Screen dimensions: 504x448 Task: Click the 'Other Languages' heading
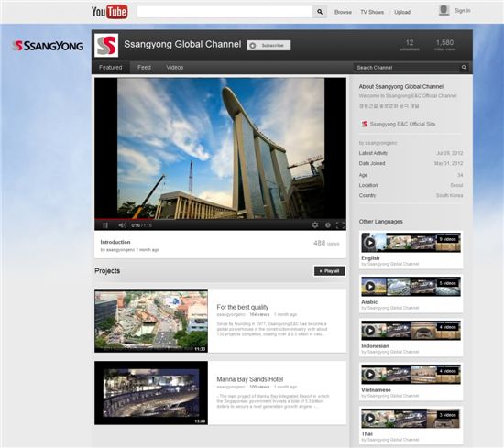(x=380, y=222)
